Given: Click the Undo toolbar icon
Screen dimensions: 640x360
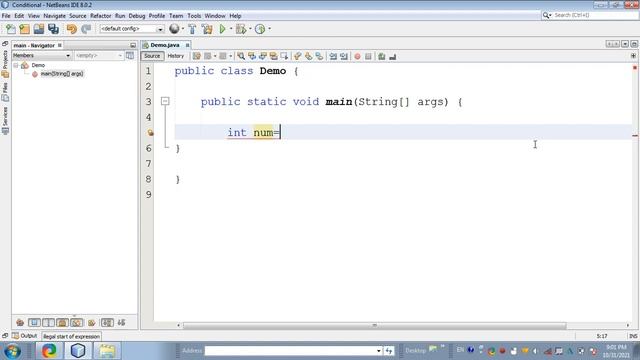Looking at the screenshot, I should (72, 29).
